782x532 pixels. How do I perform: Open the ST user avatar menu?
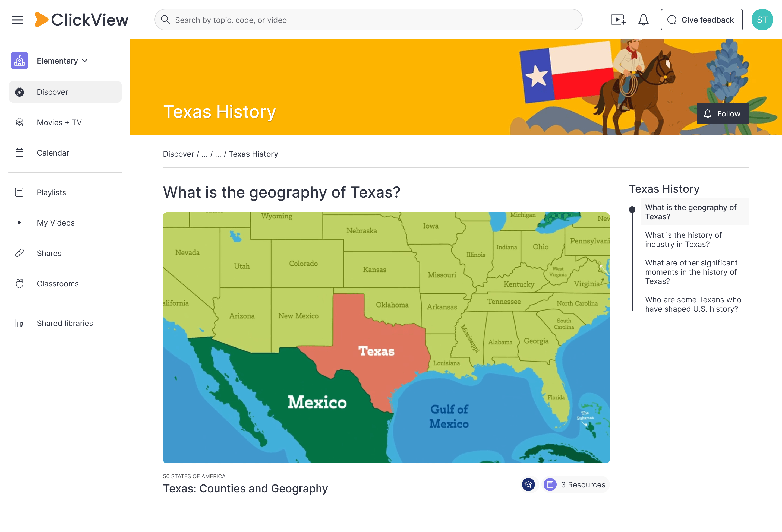click(762, 20)
